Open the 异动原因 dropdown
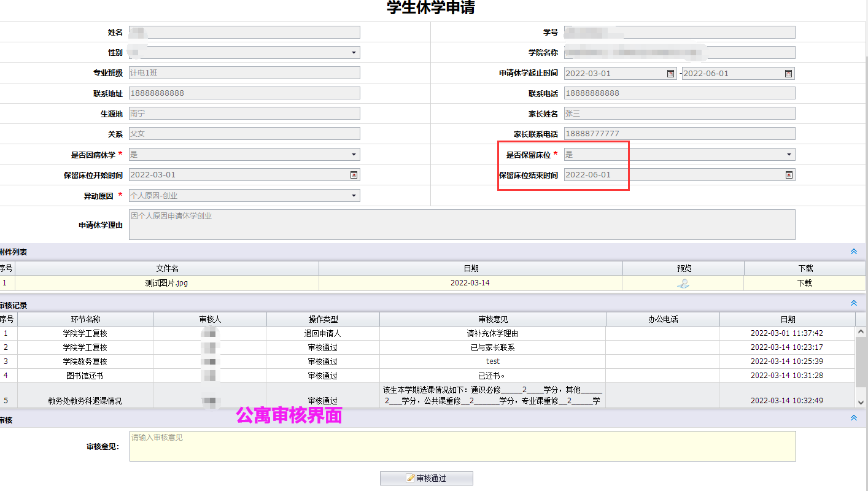This screenshot has height=491, width=868. click(x=354, y=196)
